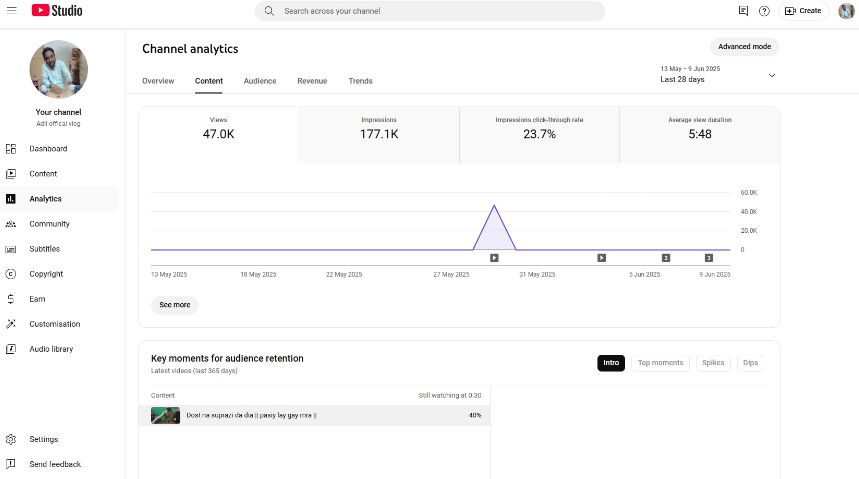Screen dimensions: 859x479
Task: Click the Copyright sidebar icon
Action: (11, 274)
